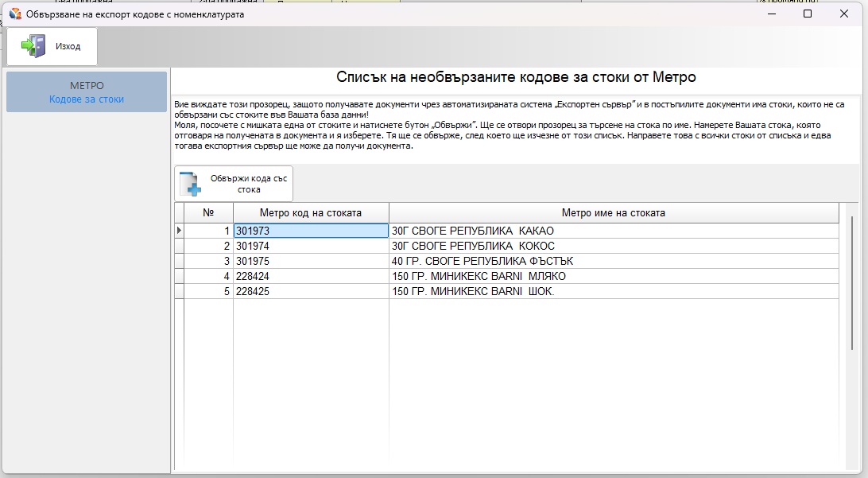Sort by the Метро код на стоката header

click(x=310, y=213)
